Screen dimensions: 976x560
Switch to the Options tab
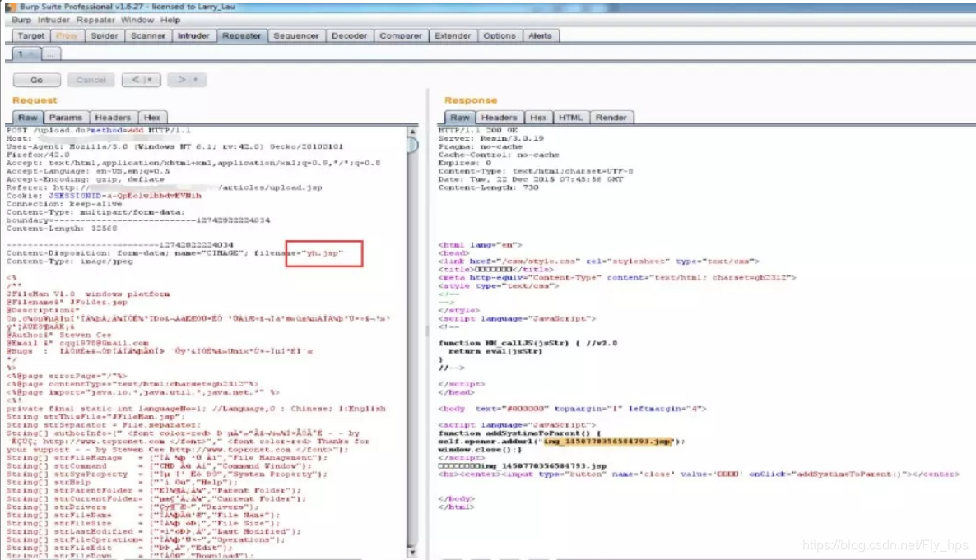[x=500, y=35]
